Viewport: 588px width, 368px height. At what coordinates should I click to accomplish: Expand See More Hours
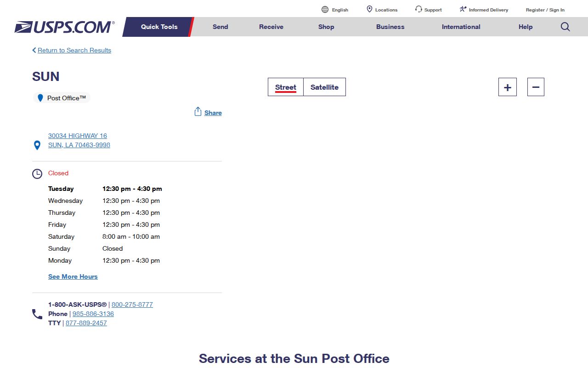click(73, 276)
